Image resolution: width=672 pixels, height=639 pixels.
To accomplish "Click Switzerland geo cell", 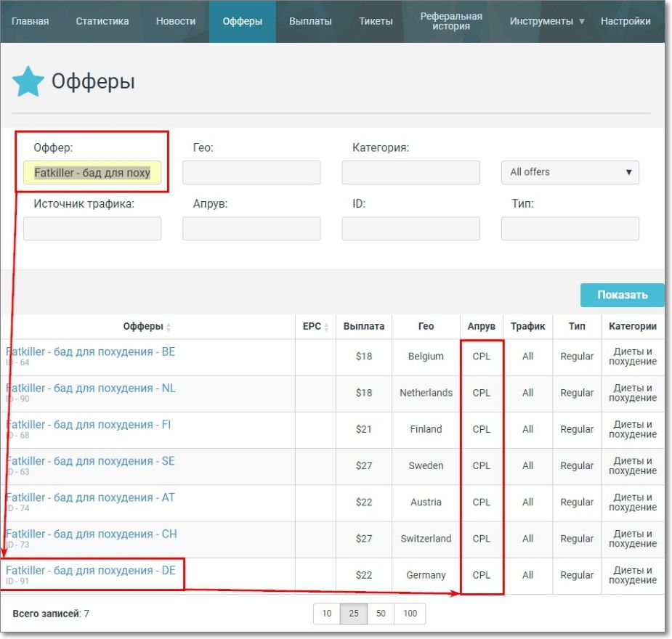I will coord(426,538).
